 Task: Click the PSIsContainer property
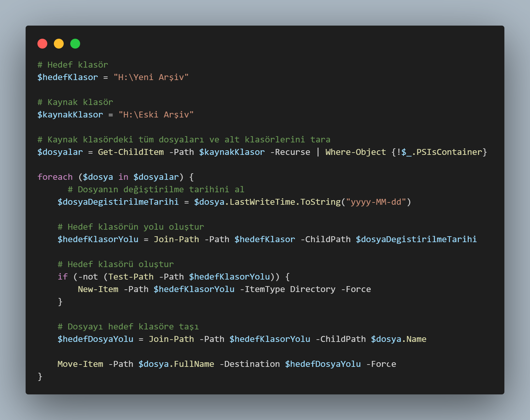449,152
